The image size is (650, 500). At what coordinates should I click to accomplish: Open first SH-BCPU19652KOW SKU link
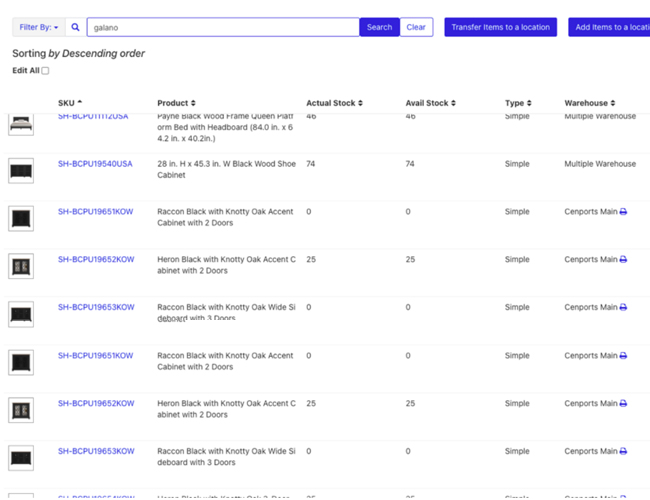96,260
